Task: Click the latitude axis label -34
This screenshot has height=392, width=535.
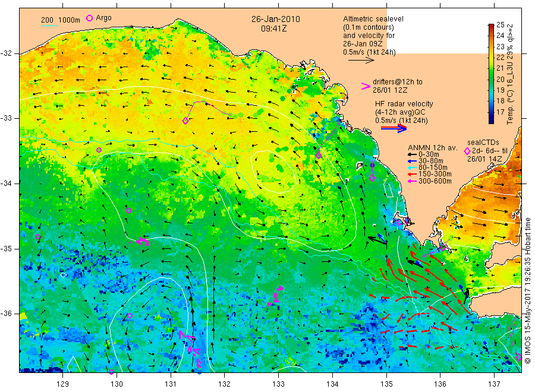Action: tap(7, 184)
